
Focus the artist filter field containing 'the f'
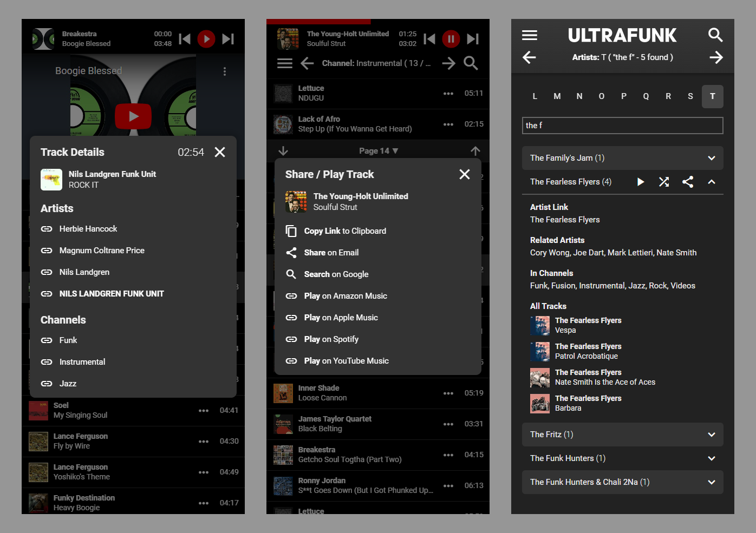(x=623, y=126)
